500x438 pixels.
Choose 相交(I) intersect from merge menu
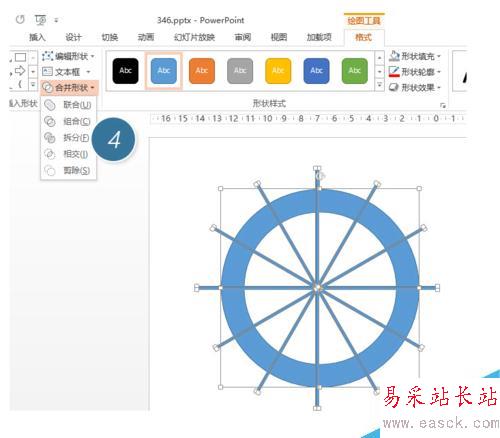click(x=69, y=154)
